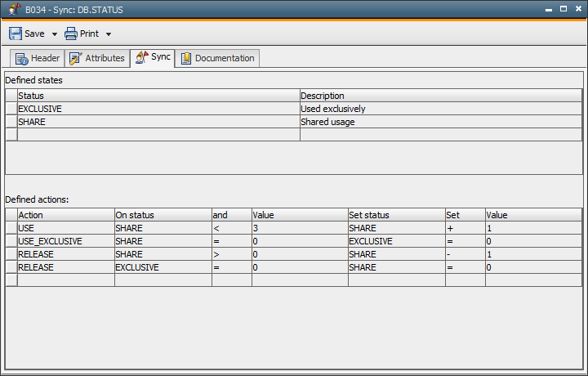
Task: Click SHARE on-status in USE_EXCLUSIVE row
Action: click(163, 241)
